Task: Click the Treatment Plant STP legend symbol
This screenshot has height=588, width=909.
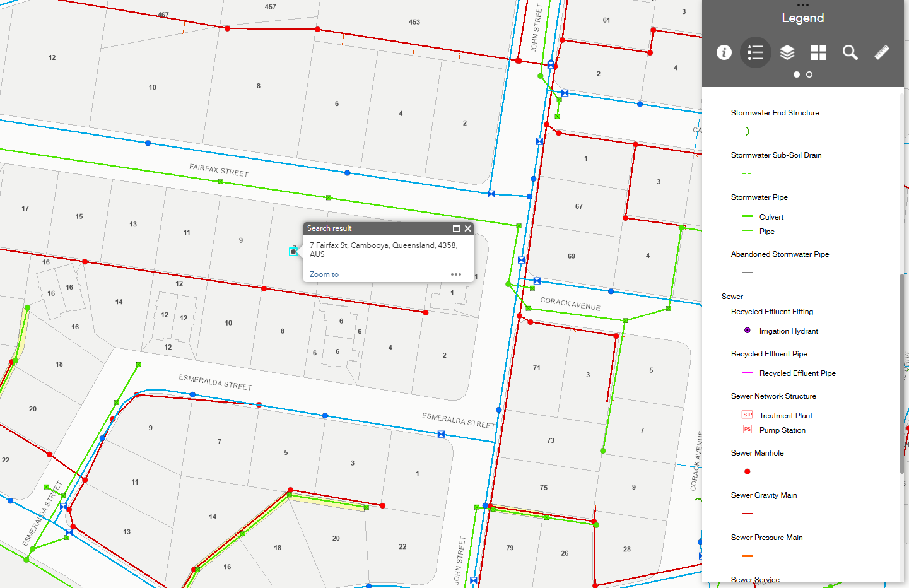Action: [748, 415]
